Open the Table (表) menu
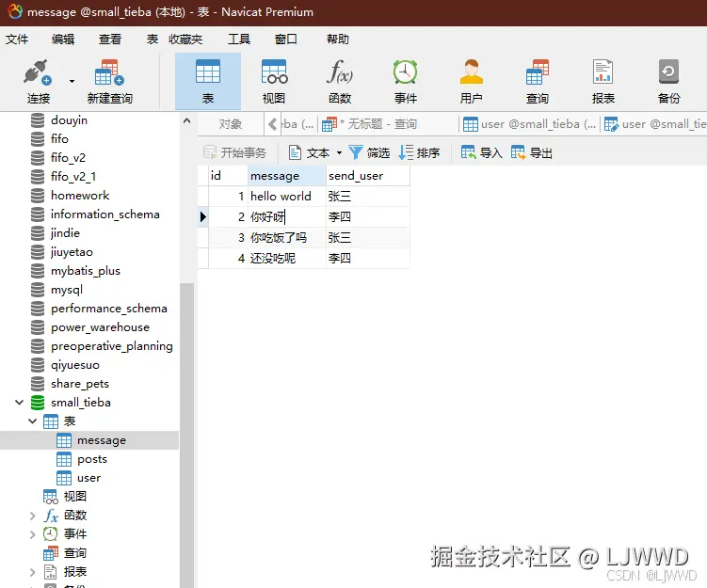Screen dimensions: 707x588 click(153, 40)
